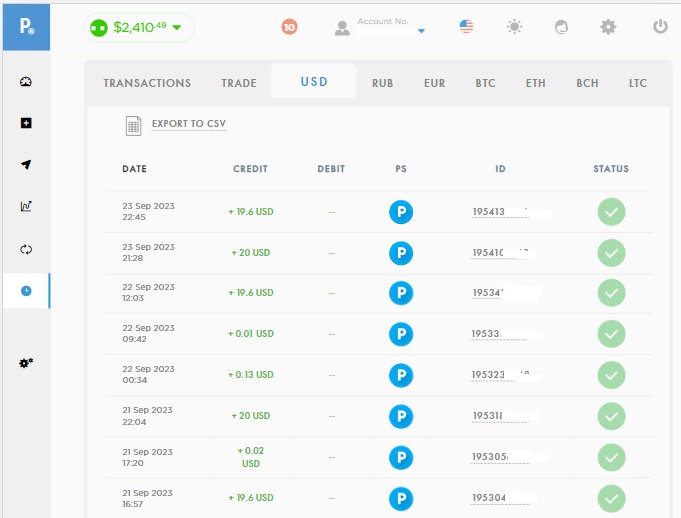This screenshot has height=518, width=681.
Task: Switch to the TRADE tab
Action: tap(239, 83)
